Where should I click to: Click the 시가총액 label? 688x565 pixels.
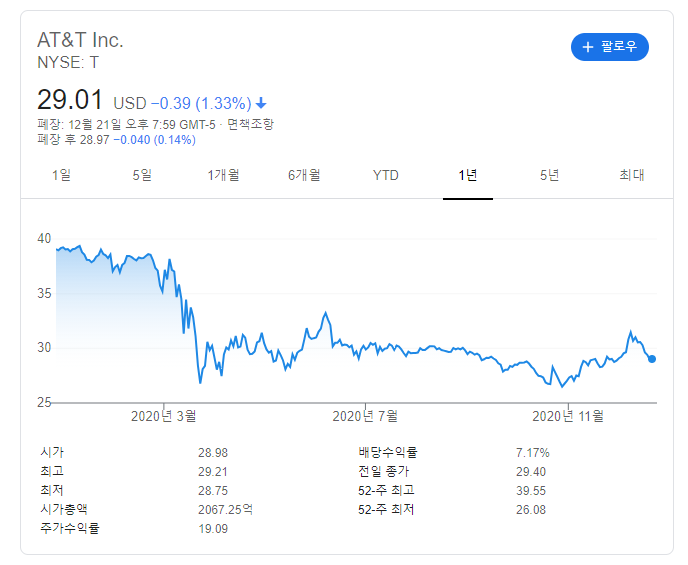tap(64, 509)
